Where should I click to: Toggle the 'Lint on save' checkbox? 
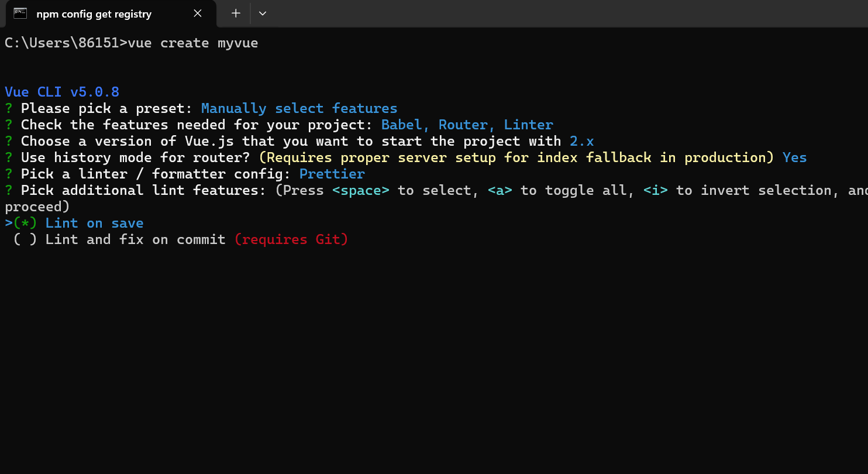pos(25,223)
